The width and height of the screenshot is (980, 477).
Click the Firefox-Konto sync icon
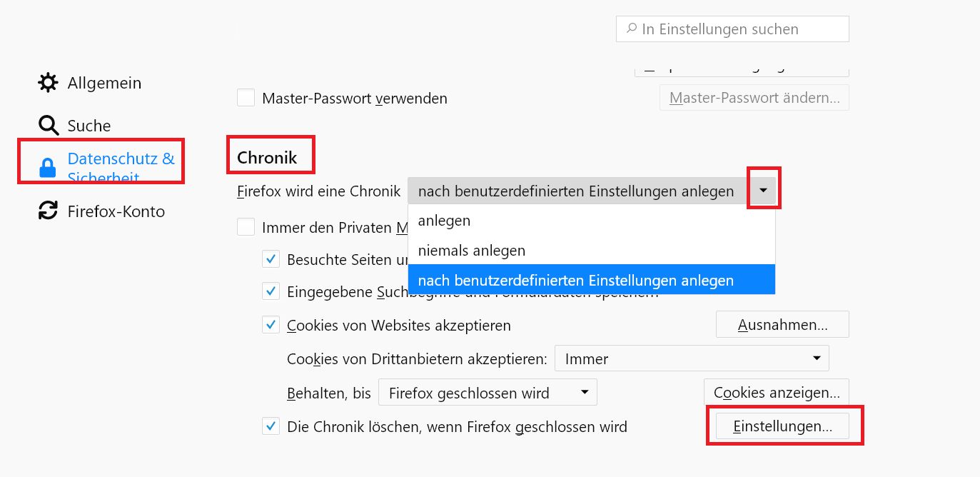point(48,211)
